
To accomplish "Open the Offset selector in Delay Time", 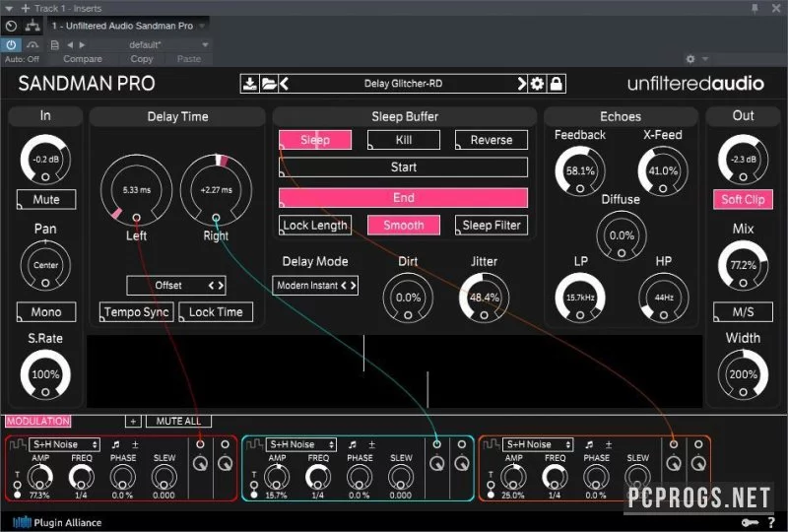I will 176,285.
